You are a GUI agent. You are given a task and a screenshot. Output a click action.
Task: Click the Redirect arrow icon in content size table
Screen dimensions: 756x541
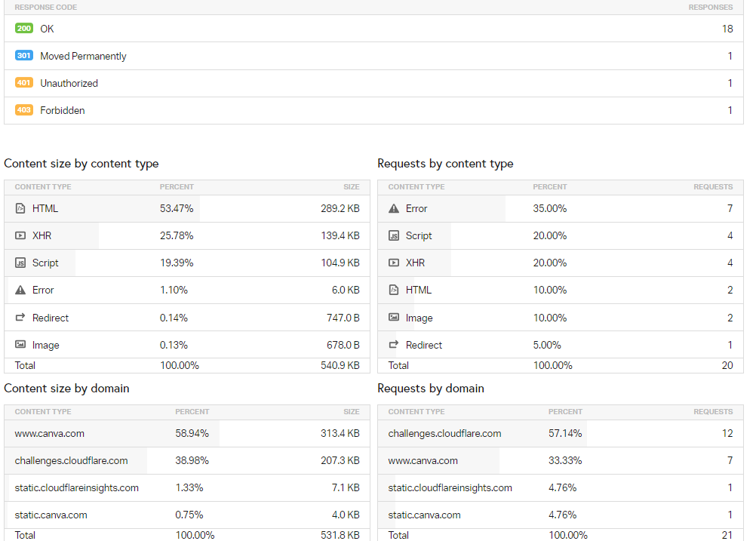pyautogui.click(x=20, y=317)
